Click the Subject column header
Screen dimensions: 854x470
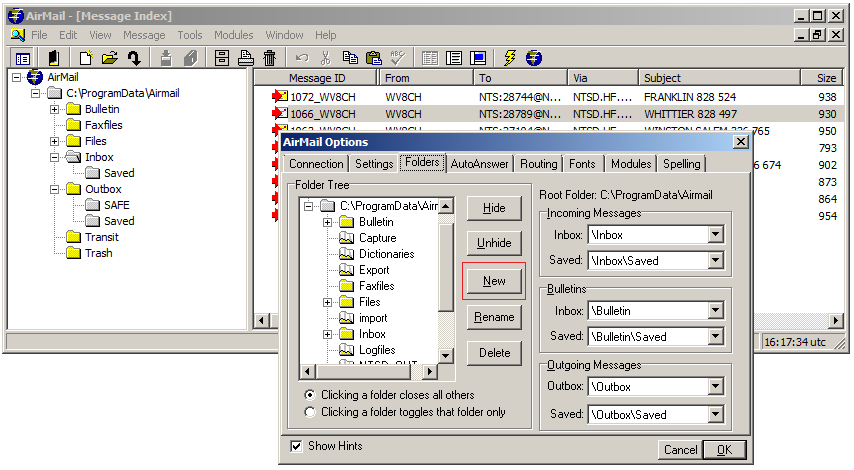click(x=719, y=78)
